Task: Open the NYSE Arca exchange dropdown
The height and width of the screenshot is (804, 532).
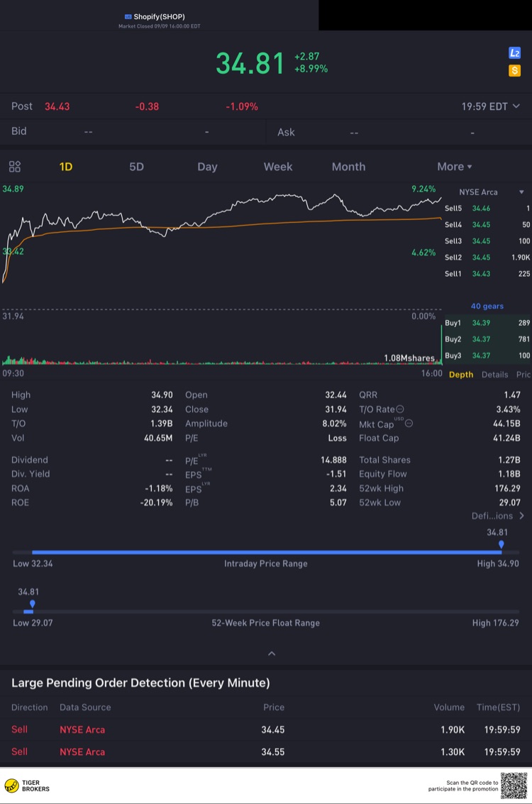Action: click(491, 192)
